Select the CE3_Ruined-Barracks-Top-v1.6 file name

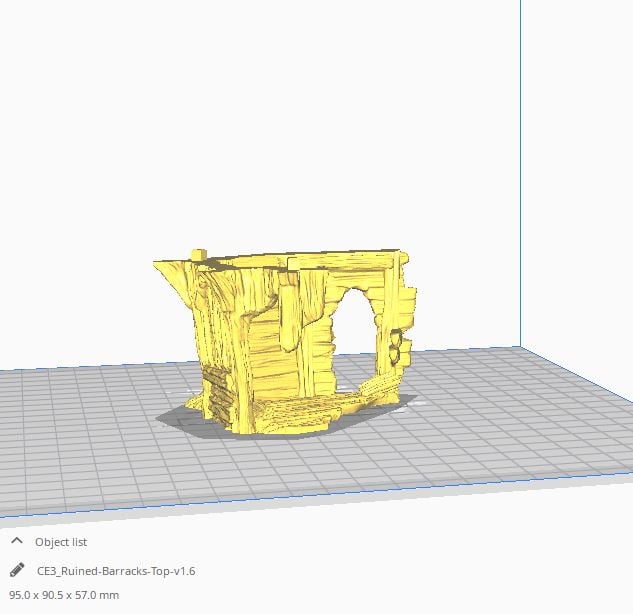[116, 571]
